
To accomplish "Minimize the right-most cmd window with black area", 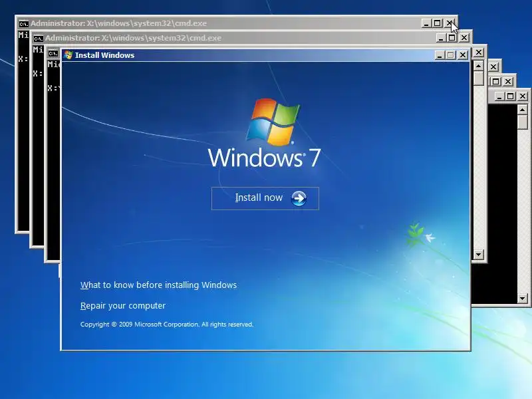I will pyautogui.click(x=499, y=96).
